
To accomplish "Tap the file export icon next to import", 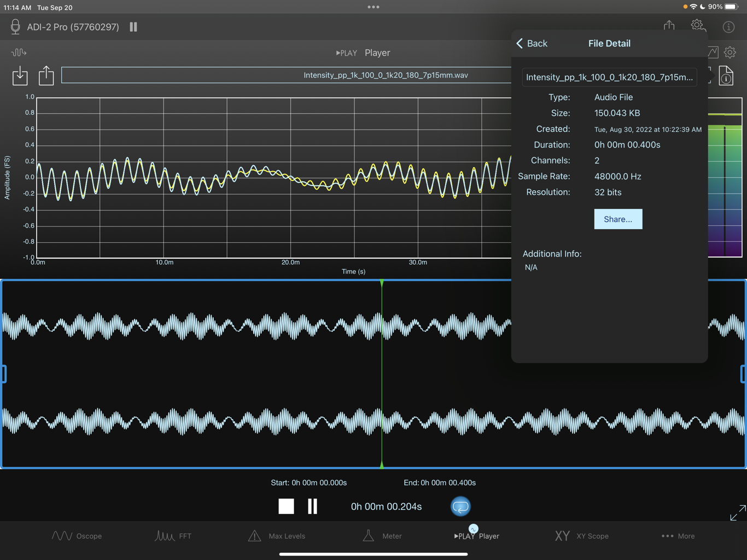I will pyautogui.click(x=46, y=75).
